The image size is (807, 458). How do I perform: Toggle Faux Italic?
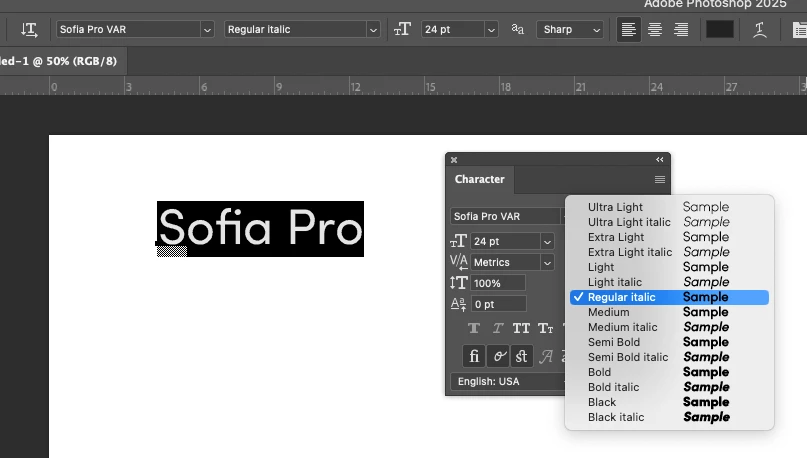pos(498,328)
